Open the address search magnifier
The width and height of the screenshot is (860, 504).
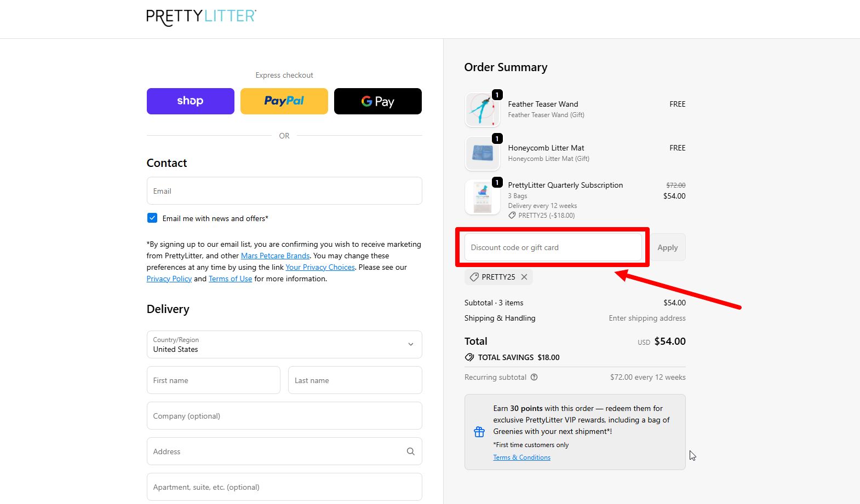410,451
